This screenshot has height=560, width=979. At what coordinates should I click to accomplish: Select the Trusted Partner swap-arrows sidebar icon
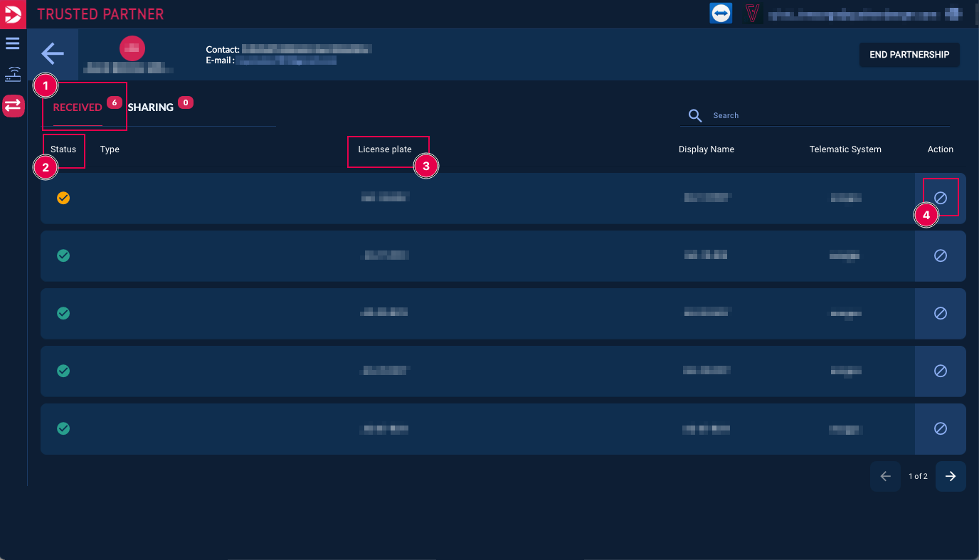[14, 106]
